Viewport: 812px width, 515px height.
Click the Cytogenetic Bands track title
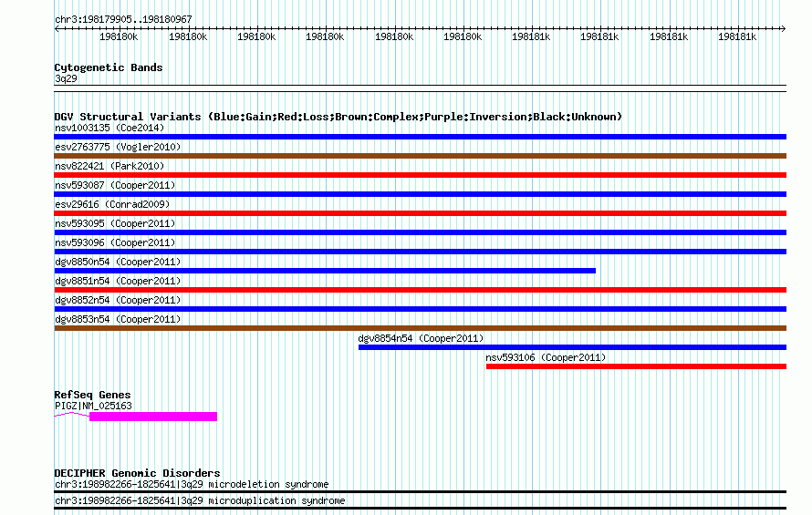coord(109,67)
